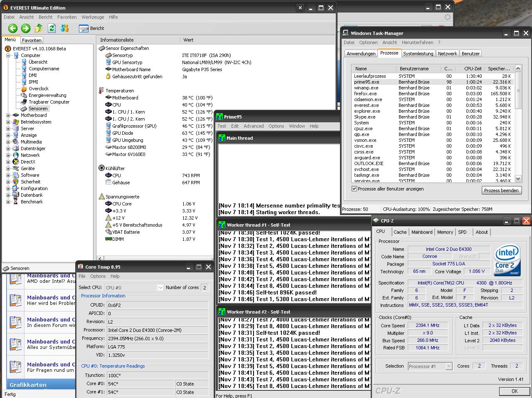Click the Worker thread #2 window icon
This screenshot has height=398, width=532.
pyautogui.click(x=222, y=312)
